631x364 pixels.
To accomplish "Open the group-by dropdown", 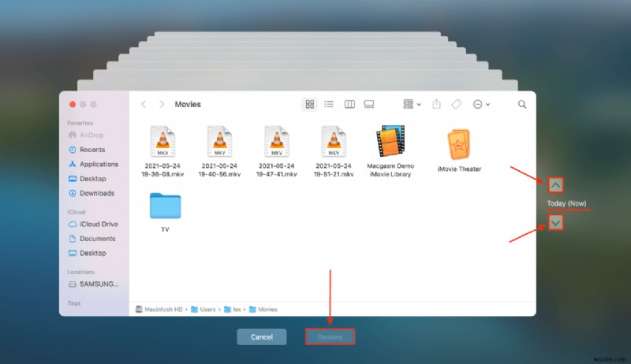I will tap(412, 105).
